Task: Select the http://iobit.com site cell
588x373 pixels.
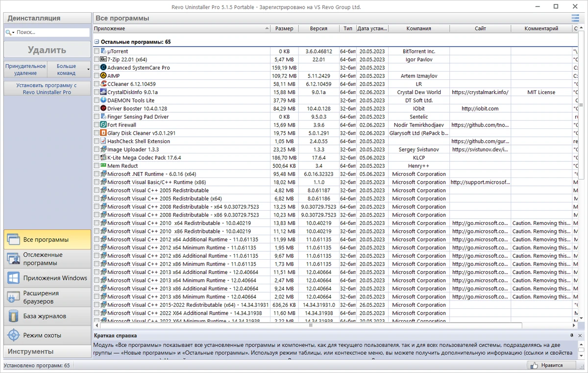Action: pos(480,108)
